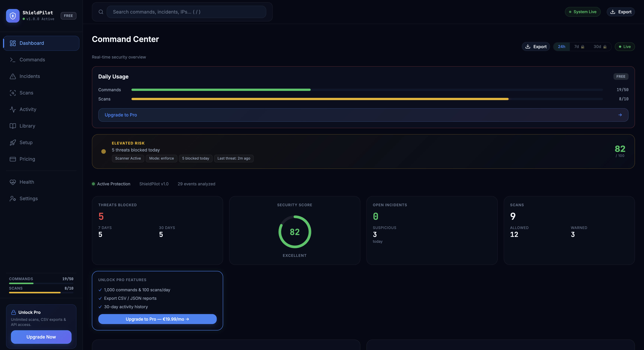Focus the search commands input field
This screenshot has height=350, width=644.
pos(186,12)
